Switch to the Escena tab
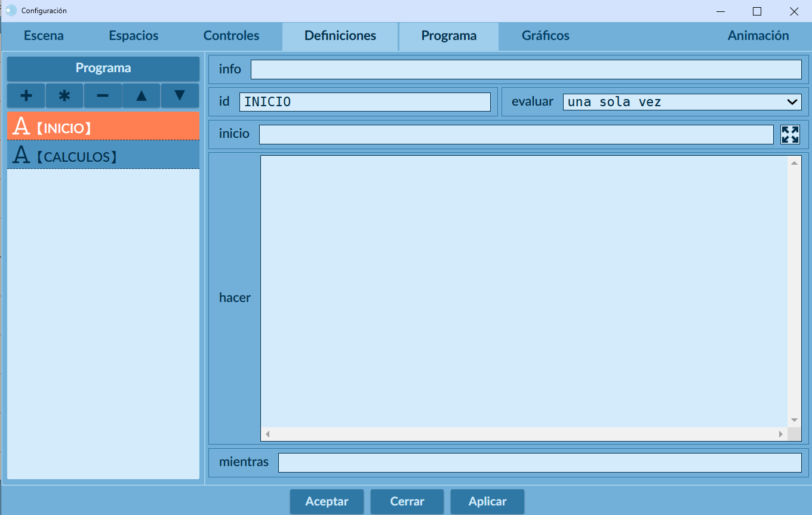 click(x=44, y=36)
